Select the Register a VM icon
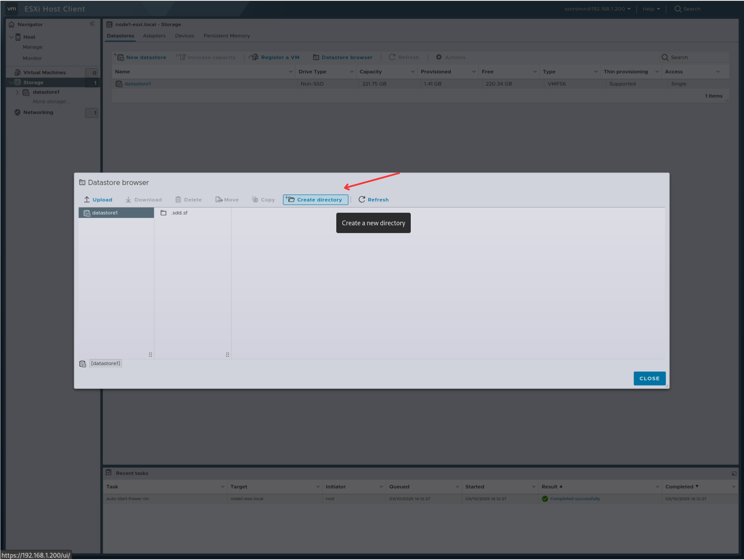Image resolution: width=744 pixels, height=560 pixels. pyautogui.click(x=253, y=57)
